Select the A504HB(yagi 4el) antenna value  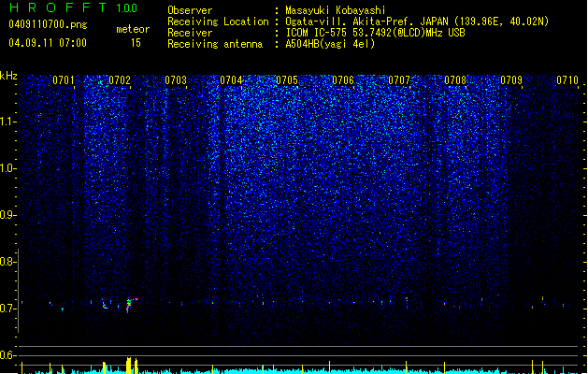(x=330, y=44)
